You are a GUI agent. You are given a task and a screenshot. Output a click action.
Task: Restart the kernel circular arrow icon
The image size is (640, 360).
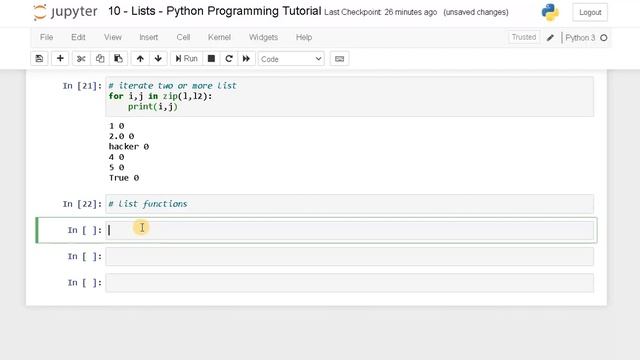tap(229, 59)
